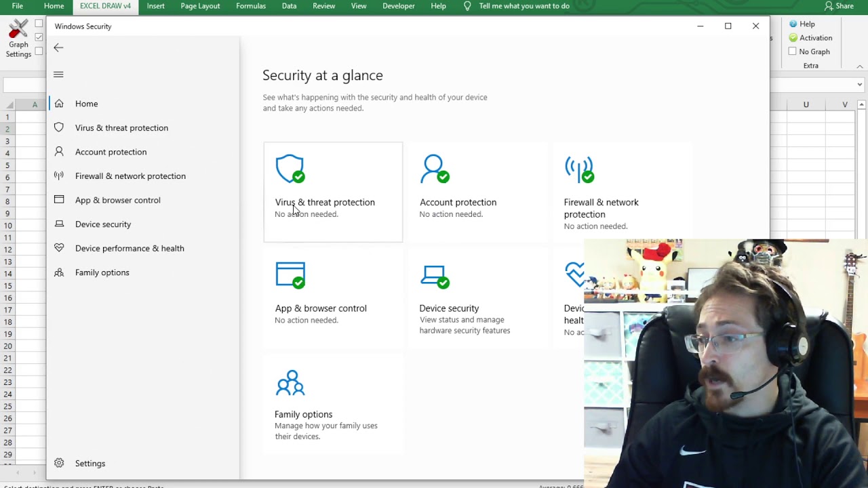Click the Activation item in Excel's Extra group

[810, 38]
